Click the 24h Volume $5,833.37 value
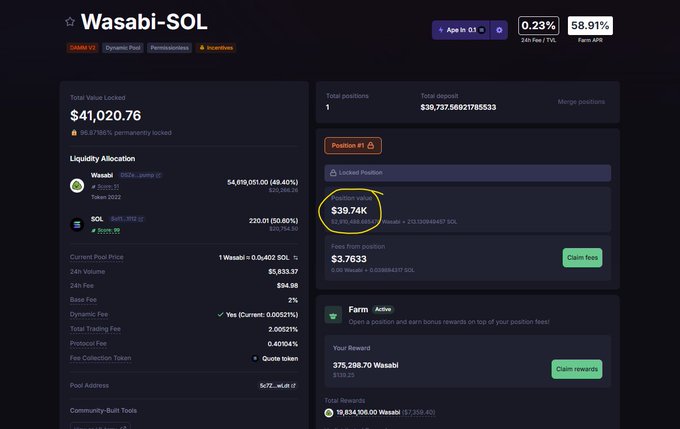 (x=283, y=272)
